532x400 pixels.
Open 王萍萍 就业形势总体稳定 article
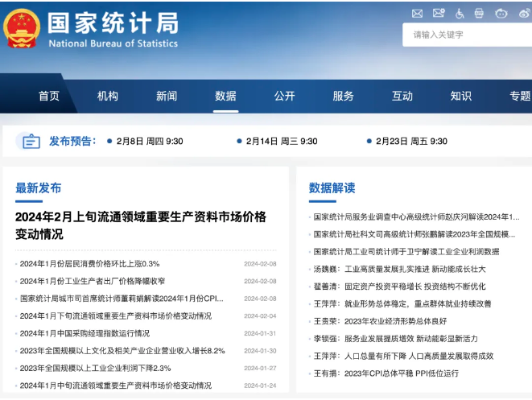tap(402, 303)
